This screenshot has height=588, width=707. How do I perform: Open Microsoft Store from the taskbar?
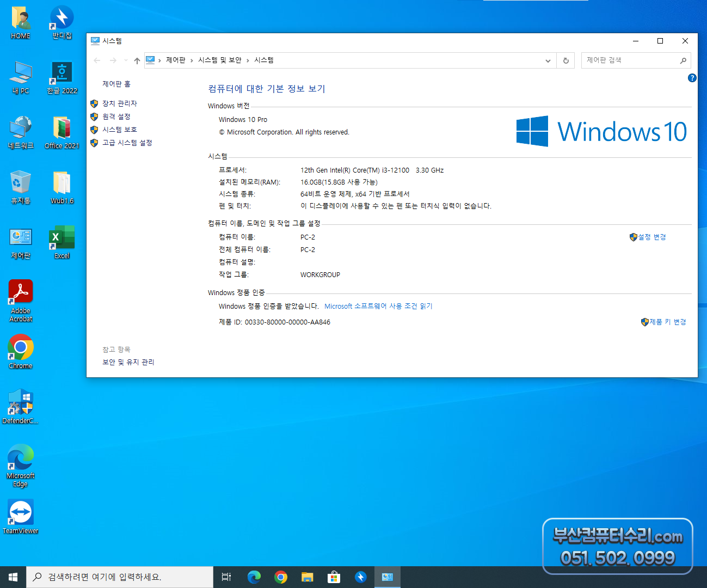click(334, 577)
